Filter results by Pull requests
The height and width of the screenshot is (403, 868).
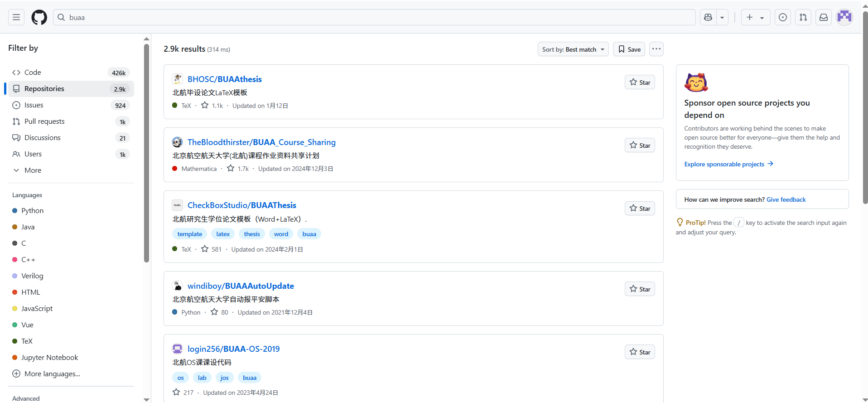pyautogui.click(x=71, y=121)
